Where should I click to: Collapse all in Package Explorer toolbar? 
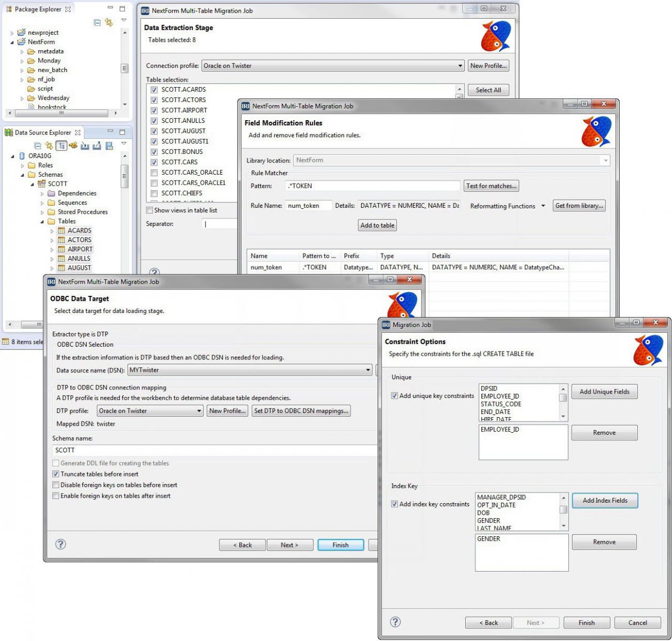(97, 22)
